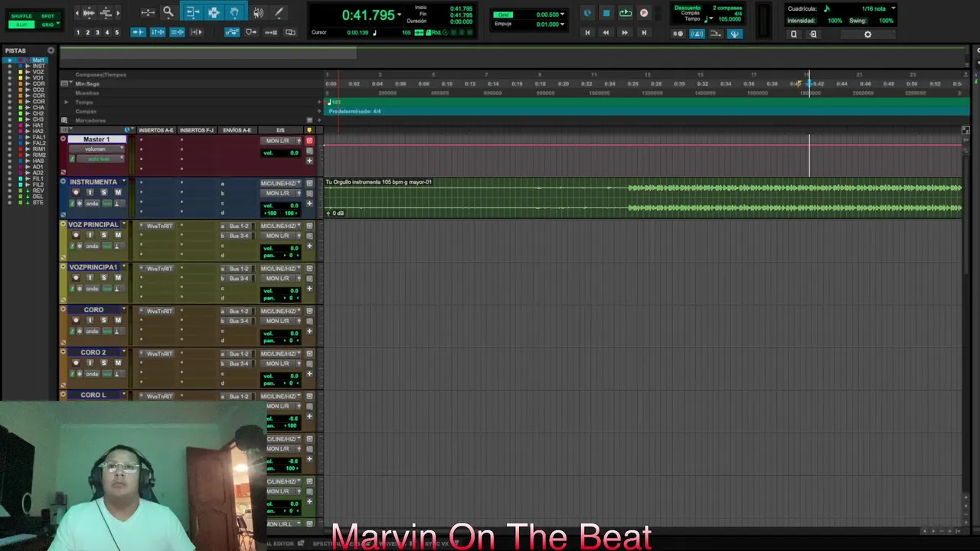Open main counter format dropdown arrow
This screenshot has height=551, width=980.
tap(399, 15)
